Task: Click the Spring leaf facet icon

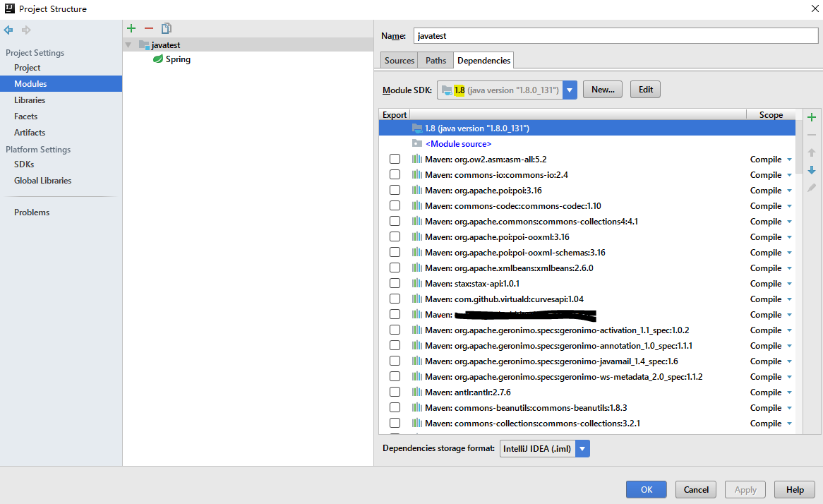Action: click(157, 59)
